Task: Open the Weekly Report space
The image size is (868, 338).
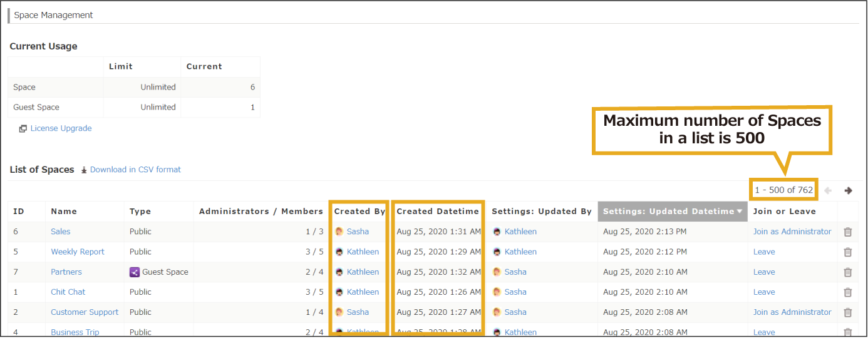Action: 78,252
